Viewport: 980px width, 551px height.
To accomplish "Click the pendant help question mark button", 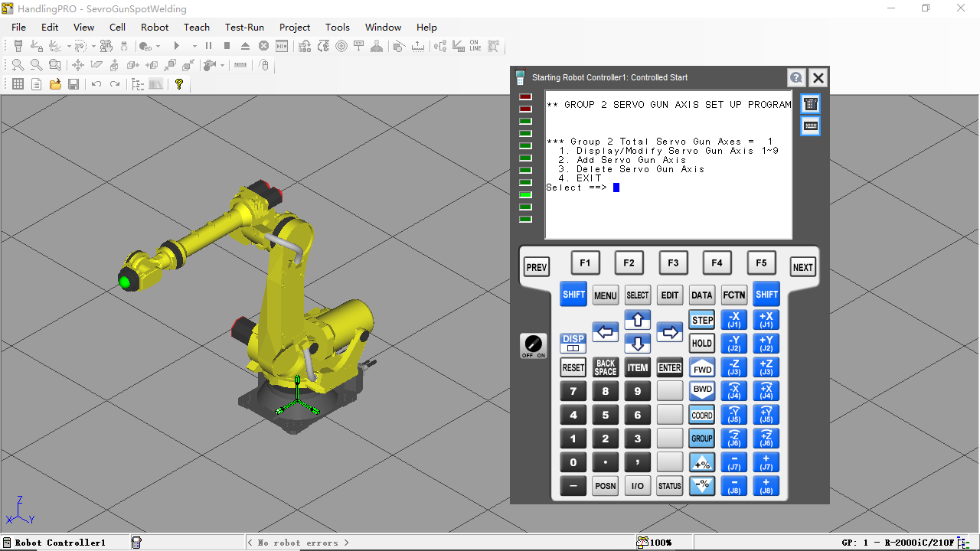I will (796, 77).
